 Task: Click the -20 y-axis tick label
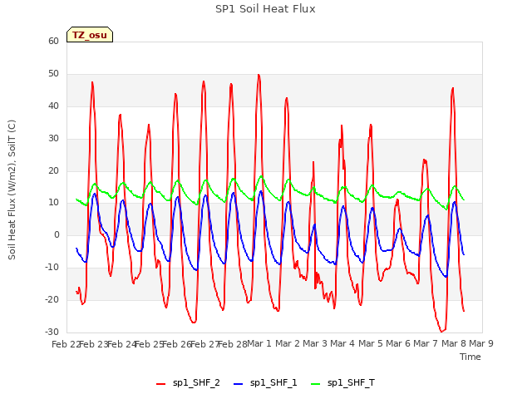click(52, 300)
